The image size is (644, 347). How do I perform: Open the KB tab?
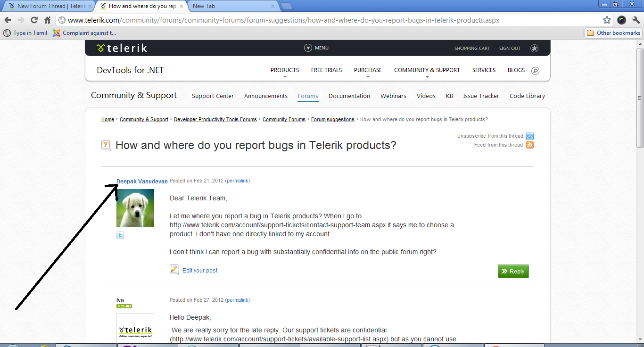click(449, 96)
